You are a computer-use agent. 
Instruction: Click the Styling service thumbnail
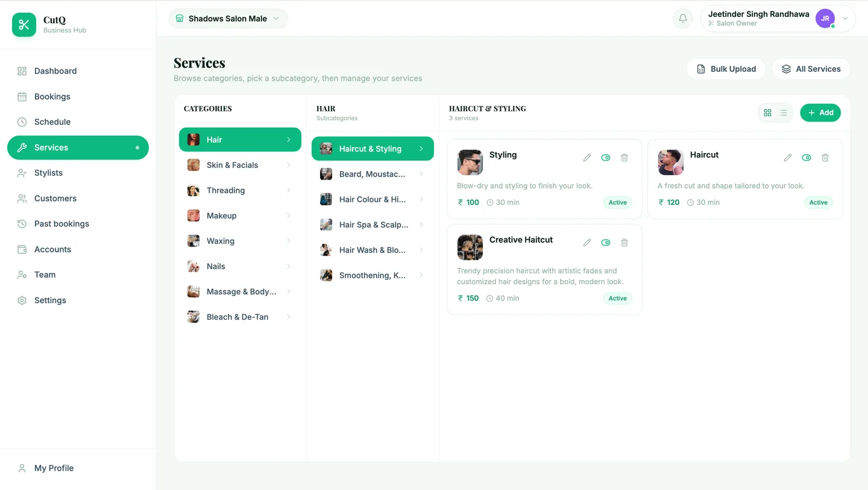point(470,163)
